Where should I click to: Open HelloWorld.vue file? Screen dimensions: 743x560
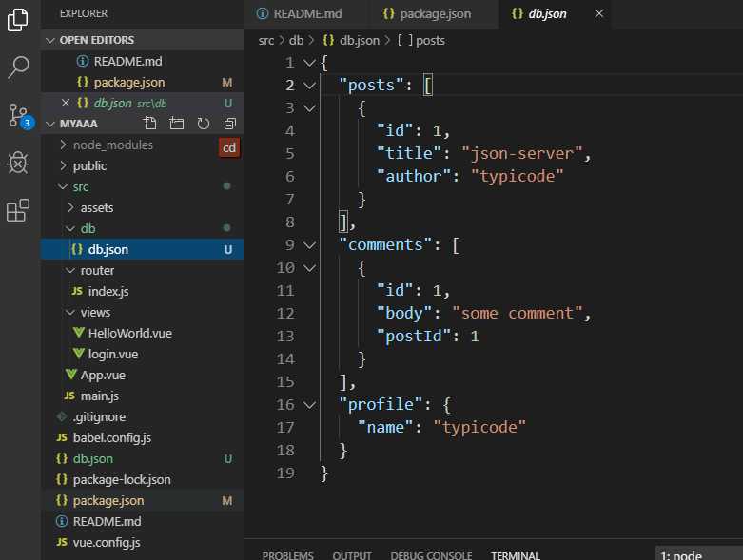coord(142,333)
